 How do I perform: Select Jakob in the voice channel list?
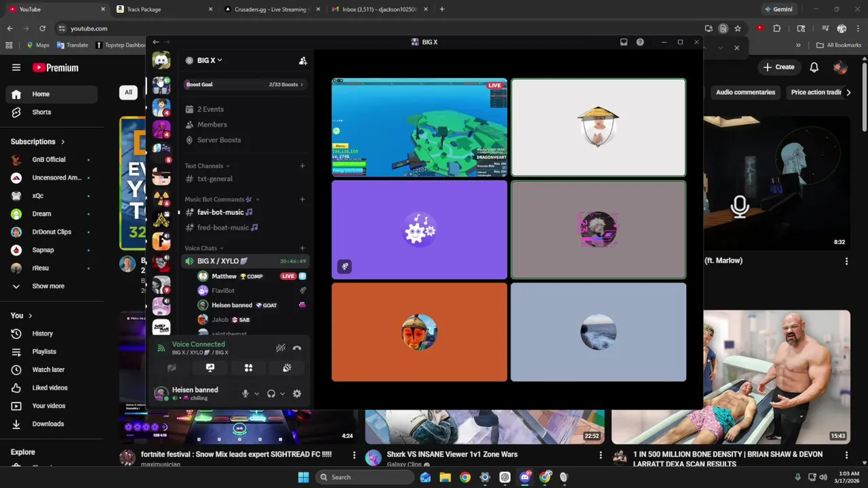(251, 320)
